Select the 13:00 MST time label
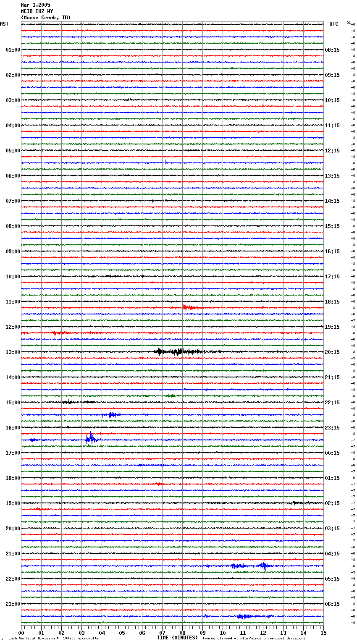Viewport: 357px width, 644px height. 13,352
